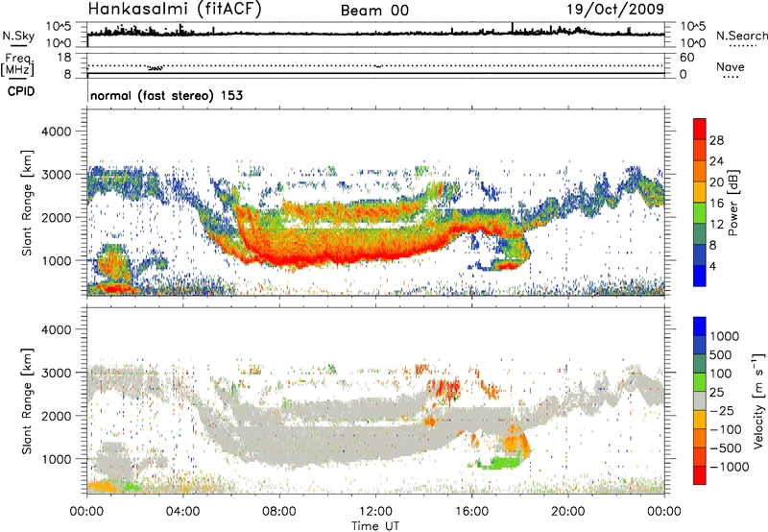This screenshot has width=768, height=532.
Task: Click the grey -25 to 25 band of the Velocity color bar
Action: (x=700, y=400)
